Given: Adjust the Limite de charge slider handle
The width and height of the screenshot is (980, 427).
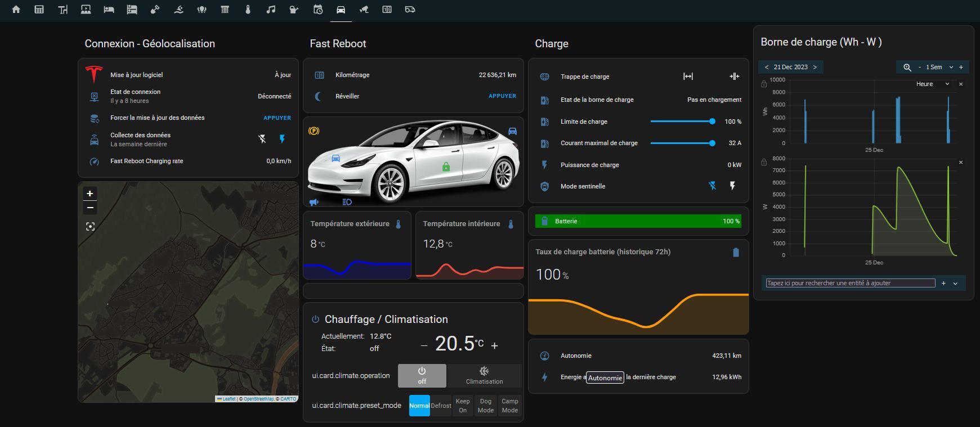Looking at the screenshot, I should tap(712, 122).
